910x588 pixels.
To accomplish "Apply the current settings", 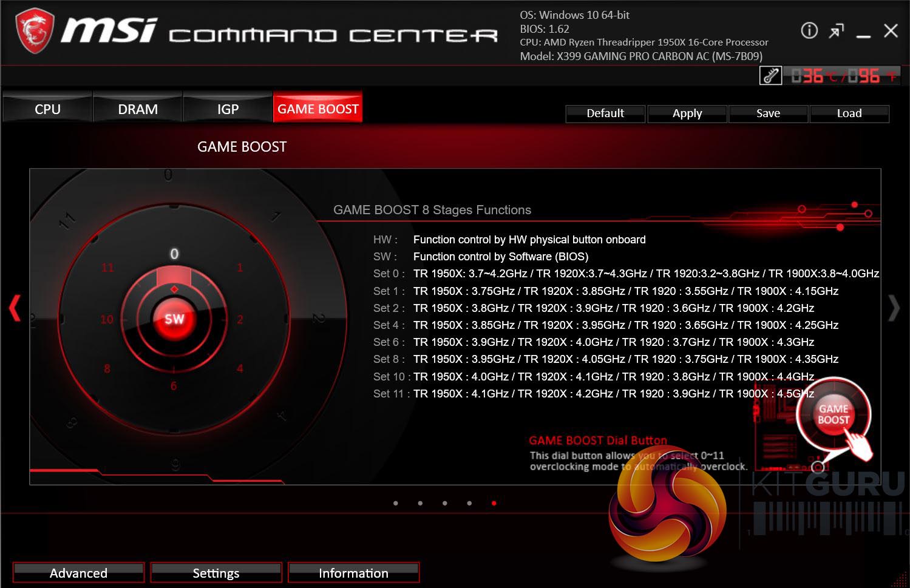I will pyautogui.click(x=687, y=113).
